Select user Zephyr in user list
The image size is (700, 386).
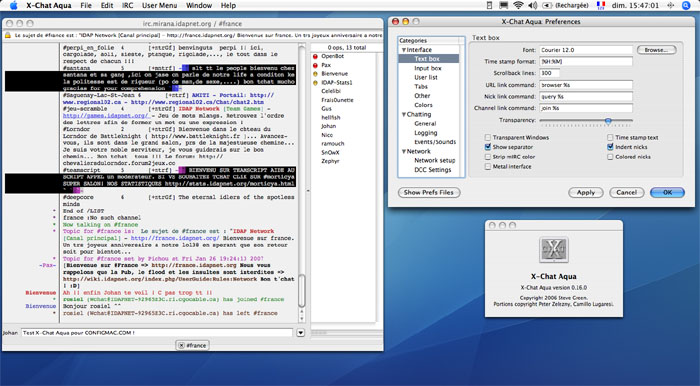(x=330, y=161)
